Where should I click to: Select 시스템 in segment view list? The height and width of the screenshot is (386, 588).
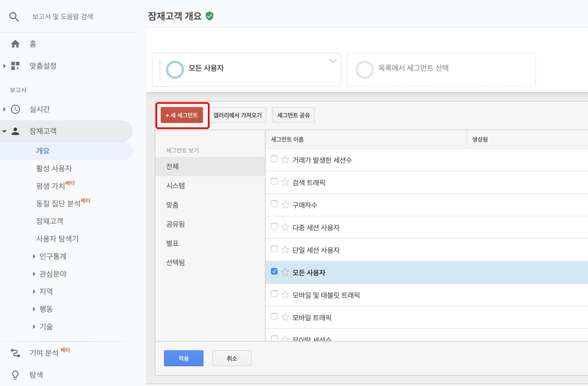(176, 186)
